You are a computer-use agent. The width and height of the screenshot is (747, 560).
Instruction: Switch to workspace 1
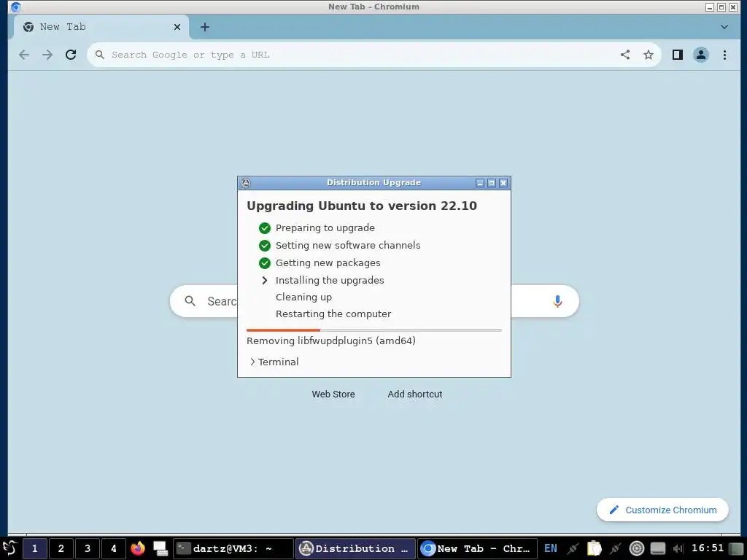tap(35, 548)
